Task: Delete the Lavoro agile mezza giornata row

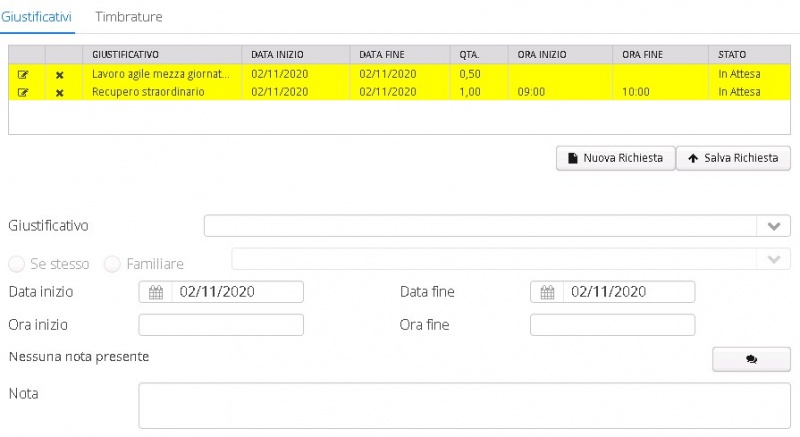Action: tap(59, 74)
